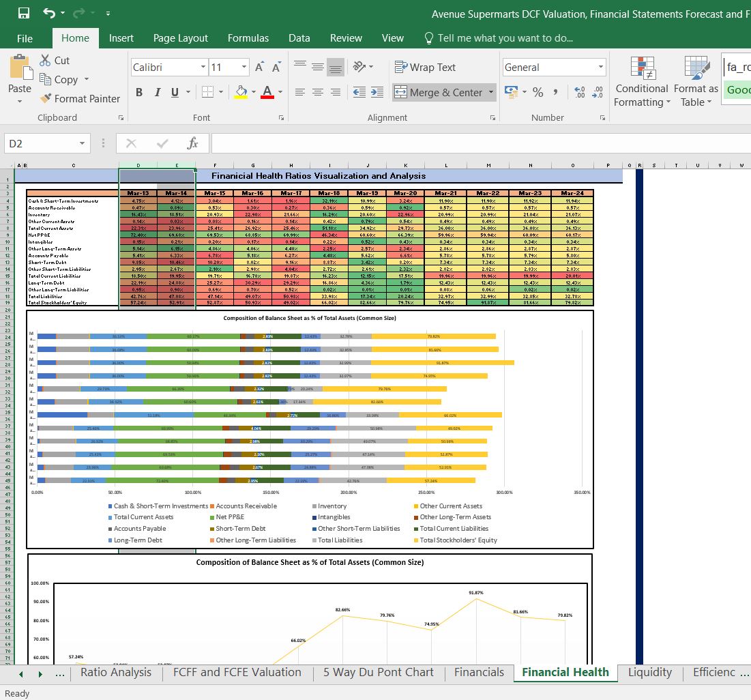Open the File menu
This screenshot has width=751, height=700.
[x=25, y=38]
